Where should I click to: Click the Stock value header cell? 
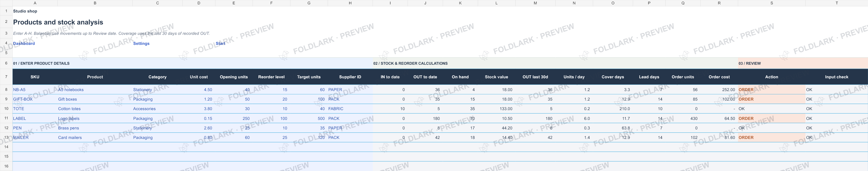coord(496,77)
